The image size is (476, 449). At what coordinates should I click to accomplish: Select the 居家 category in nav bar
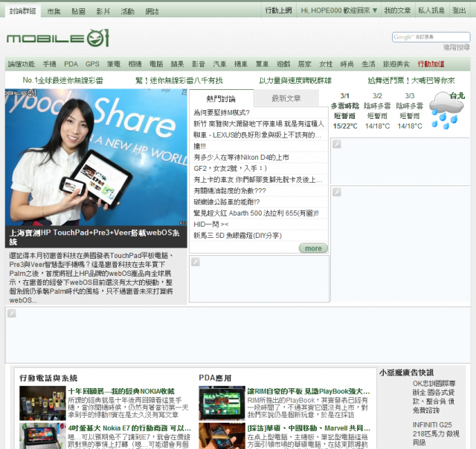pyautogui.click(x=304, y=64)
